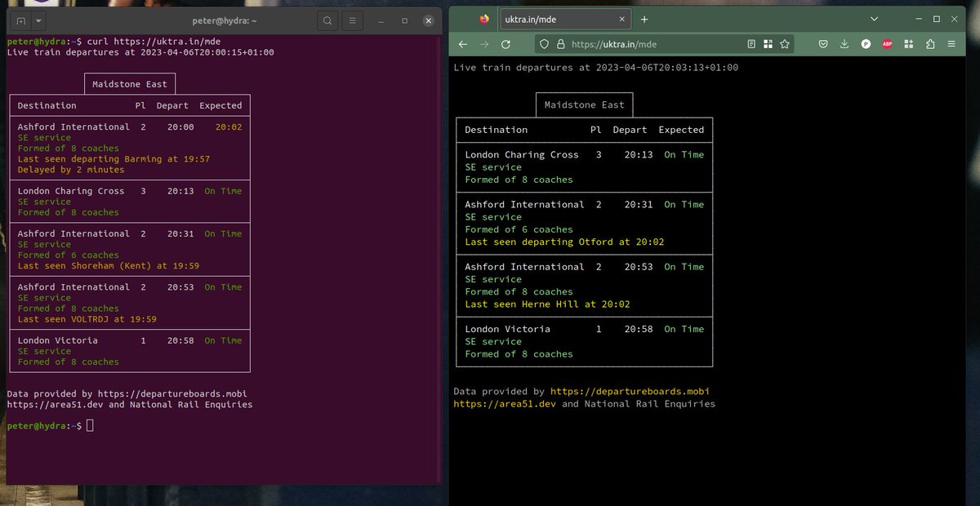Bookmark this page with the star
This screenshot has width=980, height=506.
[x=785, y=44]
